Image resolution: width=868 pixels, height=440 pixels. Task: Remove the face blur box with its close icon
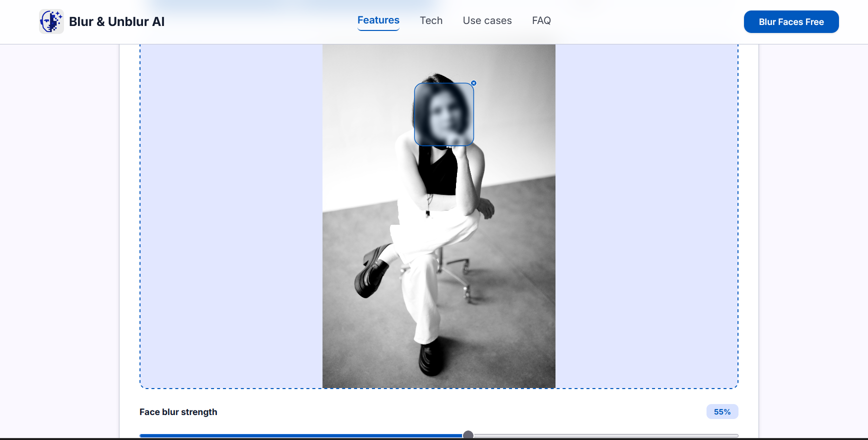(x=473, y=83)
